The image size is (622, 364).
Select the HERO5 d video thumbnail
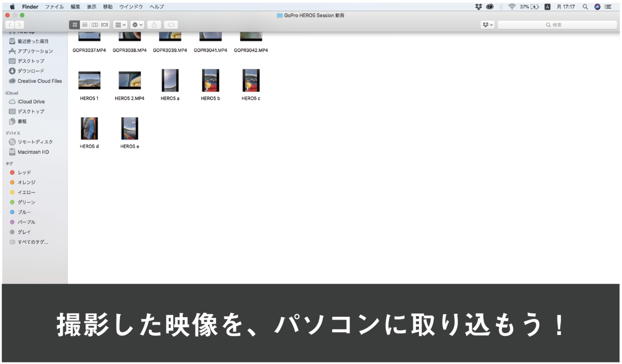coord(89,128)
